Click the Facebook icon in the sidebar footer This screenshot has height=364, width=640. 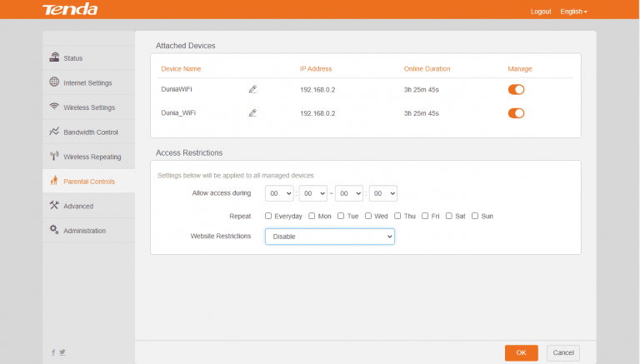(x=54, y=352)
